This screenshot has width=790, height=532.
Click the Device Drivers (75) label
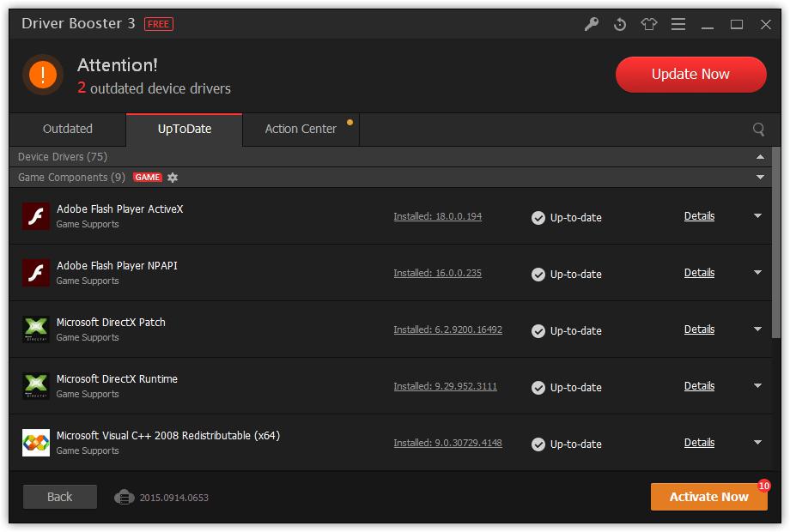click(x=63, y=157)
